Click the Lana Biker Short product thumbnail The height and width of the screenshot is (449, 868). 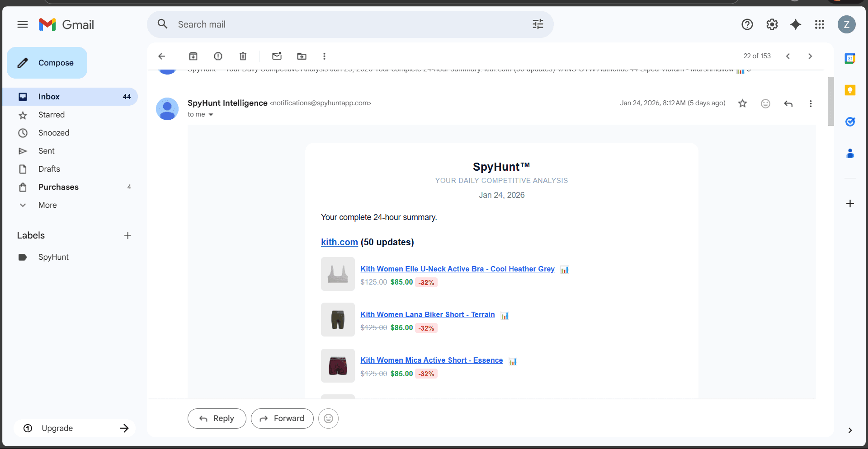click(337, 319)
